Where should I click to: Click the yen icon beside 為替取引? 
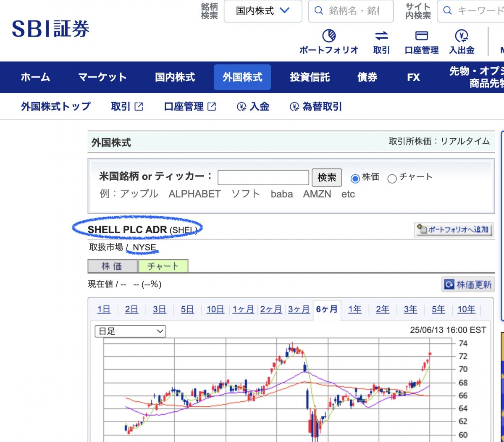(x=294, y=107)
